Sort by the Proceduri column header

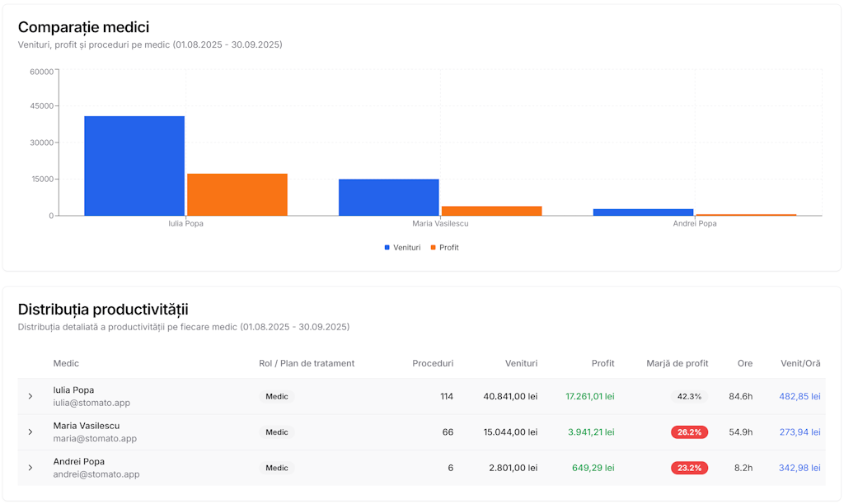[x=433, y=363]
